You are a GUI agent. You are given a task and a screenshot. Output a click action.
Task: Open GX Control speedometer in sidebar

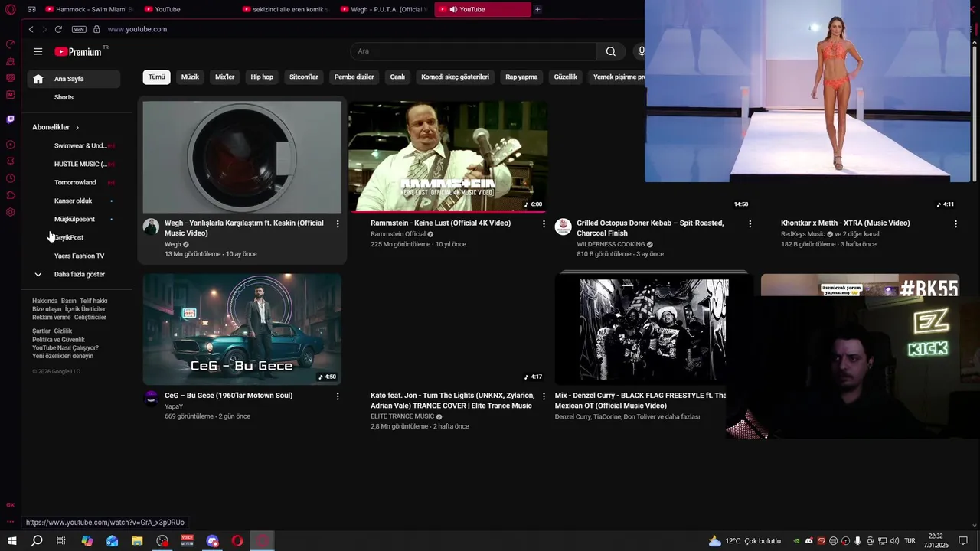click(10, 44)
